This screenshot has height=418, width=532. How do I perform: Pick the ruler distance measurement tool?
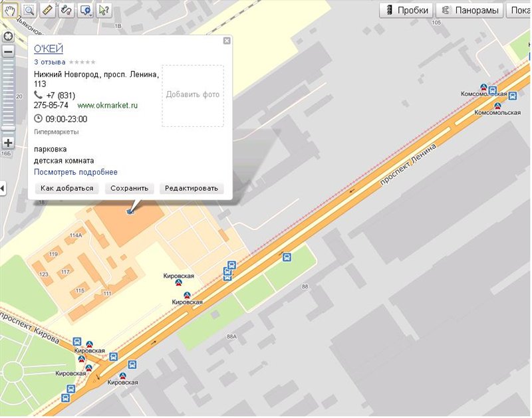click(47, 9)
